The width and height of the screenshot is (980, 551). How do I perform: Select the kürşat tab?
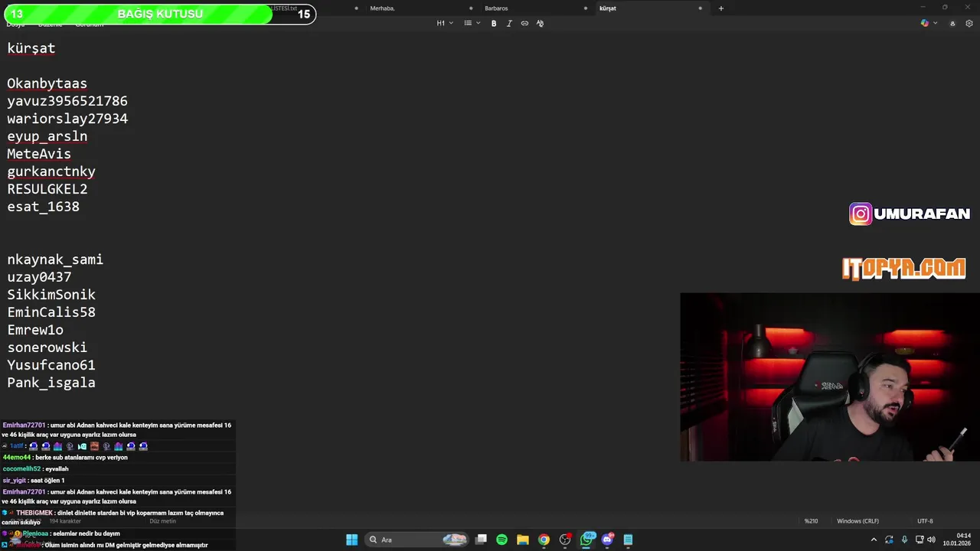(x=608, y=8)
